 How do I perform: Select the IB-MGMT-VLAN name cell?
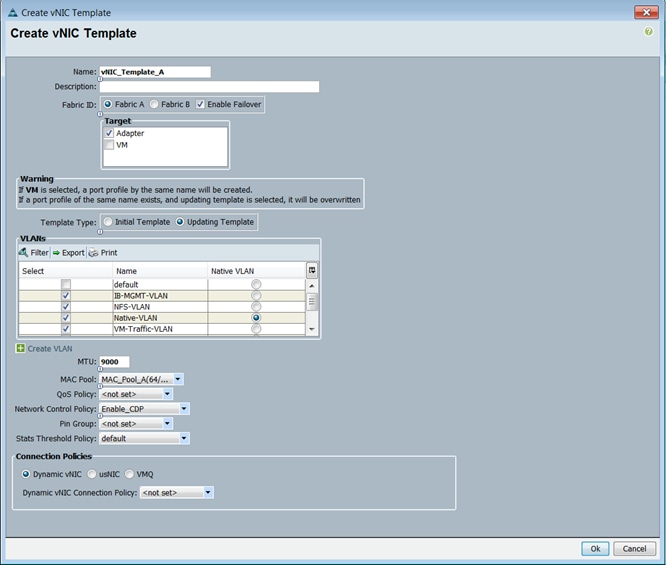(160, 296)
